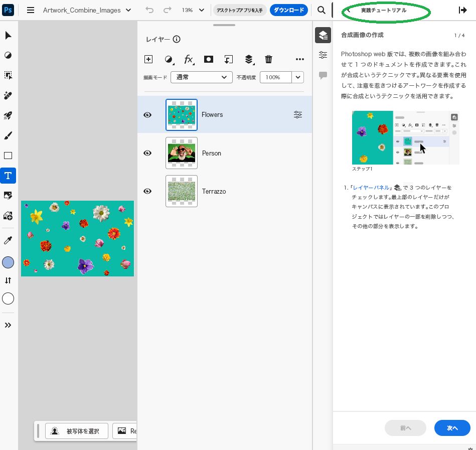
Task: Open the document name dropdown chevron
Action: [128, 10]
